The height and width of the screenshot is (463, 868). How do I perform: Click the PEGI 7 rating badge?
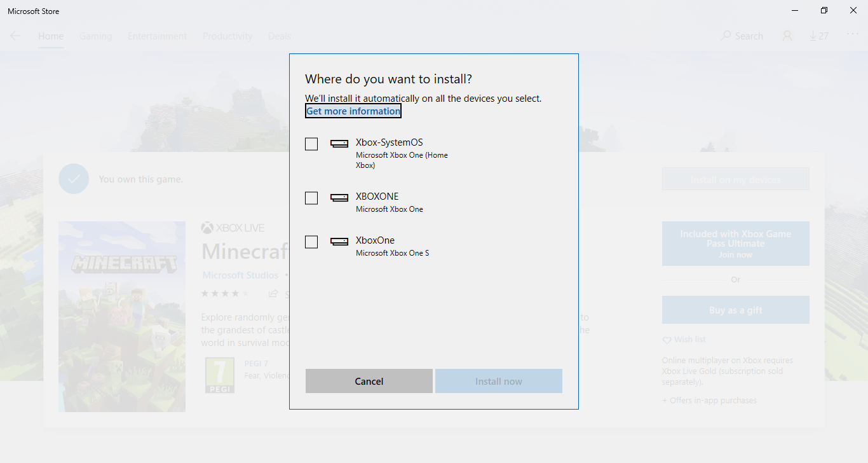click(x=220, y=375)
